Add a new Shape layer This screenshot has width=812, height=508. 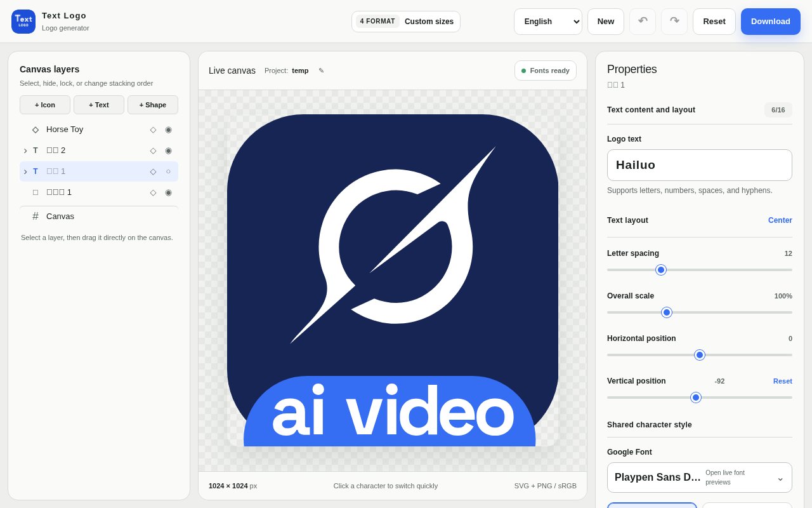pos(153,105)
